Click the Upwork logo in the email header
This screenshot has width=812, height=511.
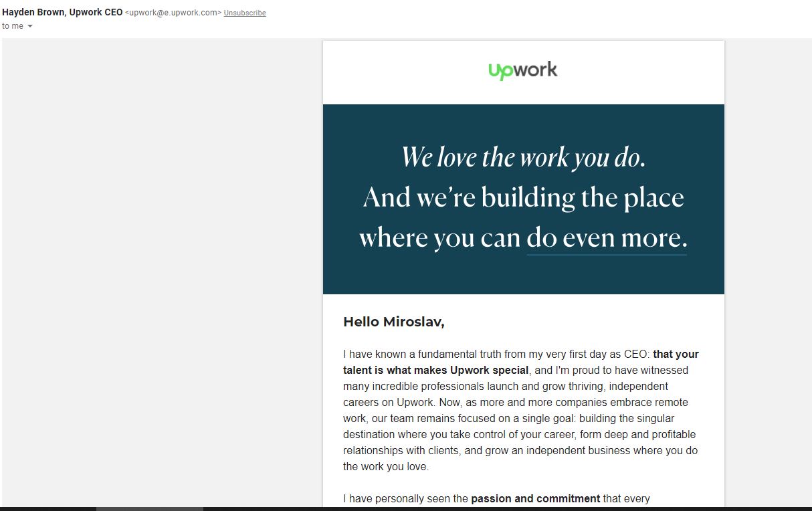523,70
